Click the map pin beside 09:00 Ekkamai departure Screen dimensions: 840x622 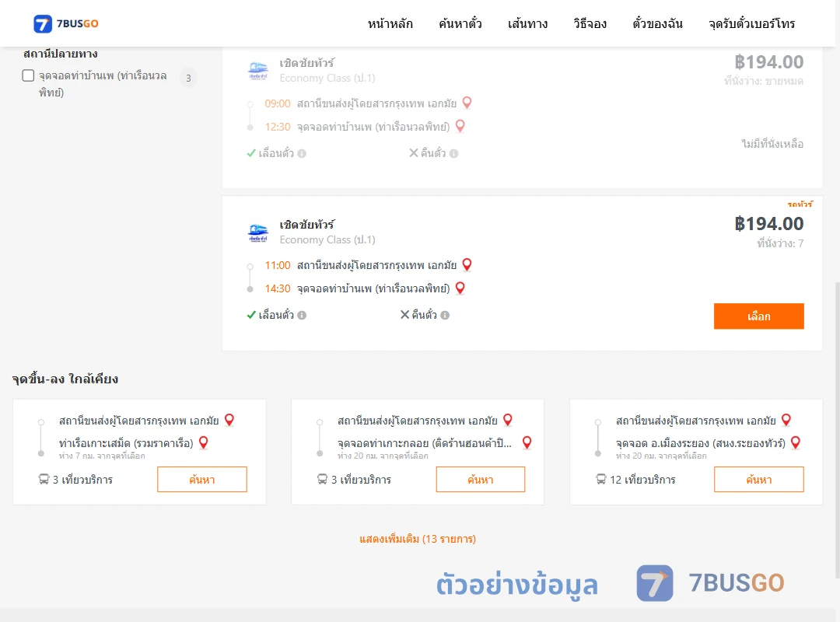(467, 103)
